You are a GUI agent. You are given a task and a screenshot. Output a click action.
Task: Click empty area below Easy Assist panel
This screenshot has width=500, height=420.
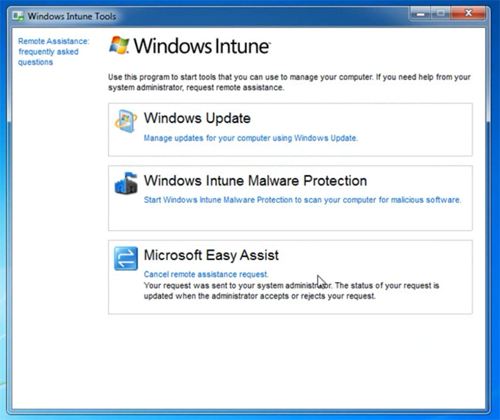pos(290,360)
